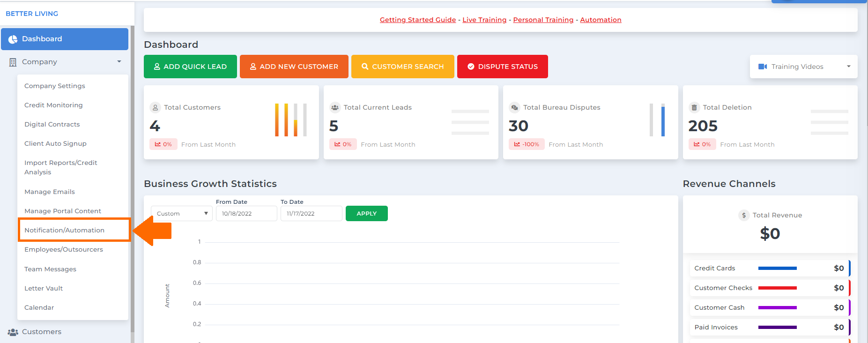Click person icon in ADD NEW CUSTOMER
The height and width of the screenshot is (343, 868).
pyautogui.click(x=253, y=67)
